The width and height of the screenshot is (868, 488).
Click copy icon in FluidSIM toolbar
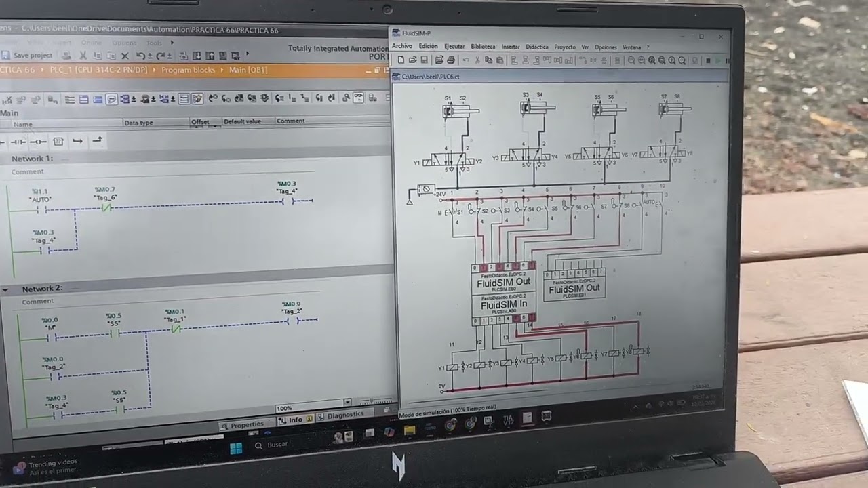click(x=489, y=60)
